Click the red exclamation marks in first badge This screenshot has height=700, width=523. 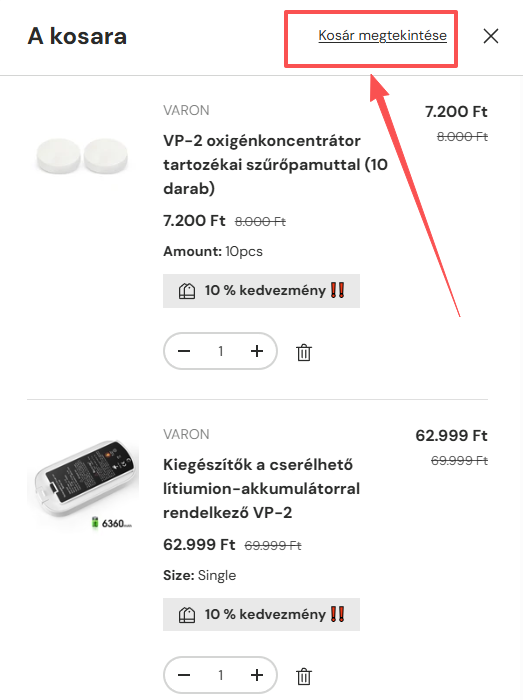(338, 290)
